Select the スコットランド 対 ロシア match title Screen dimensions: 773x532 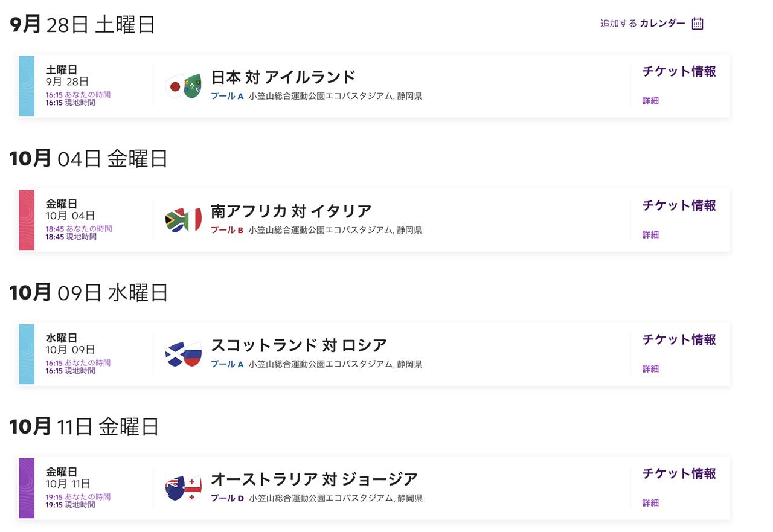click(x=299, y=345)
